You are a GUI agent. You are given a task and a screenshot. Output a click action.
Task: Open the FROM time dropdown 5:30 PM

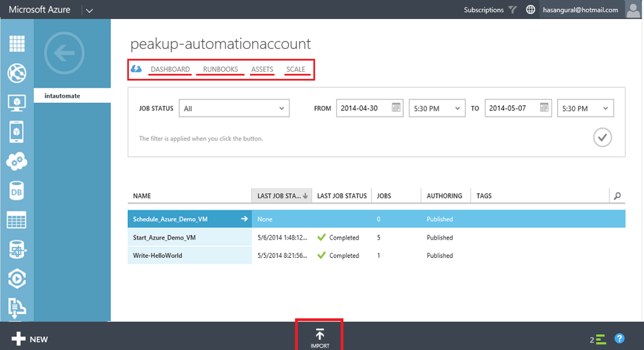437,108
